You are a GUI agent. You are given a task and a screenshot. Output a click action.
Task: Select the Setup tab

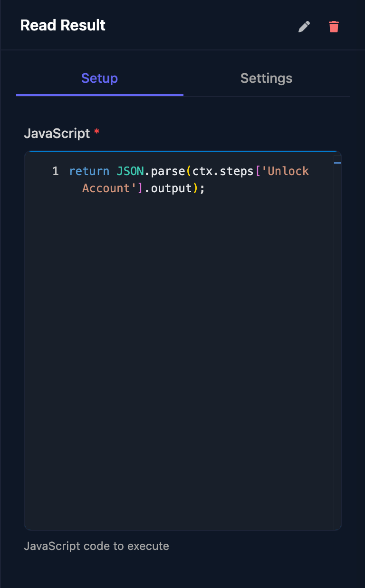(99, 78)
